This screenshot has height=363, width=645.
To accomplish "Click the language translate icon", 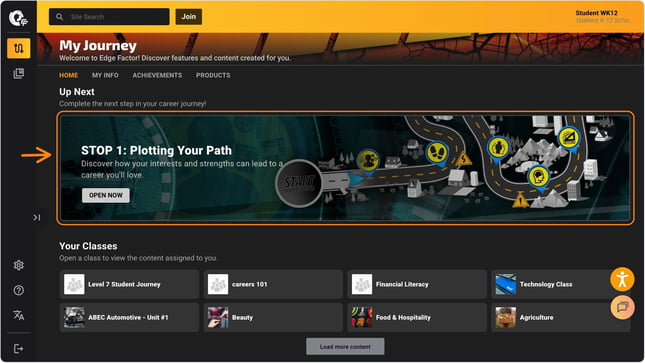I will point(19,315).
